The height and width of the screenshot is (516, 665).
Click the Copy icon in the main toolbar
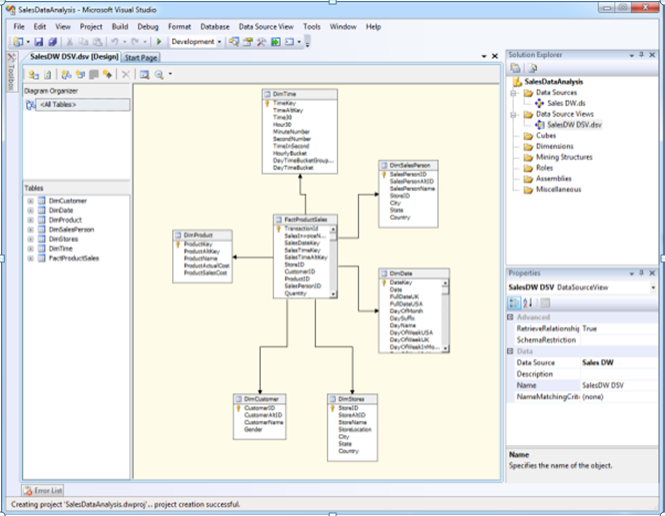(84, 42)
